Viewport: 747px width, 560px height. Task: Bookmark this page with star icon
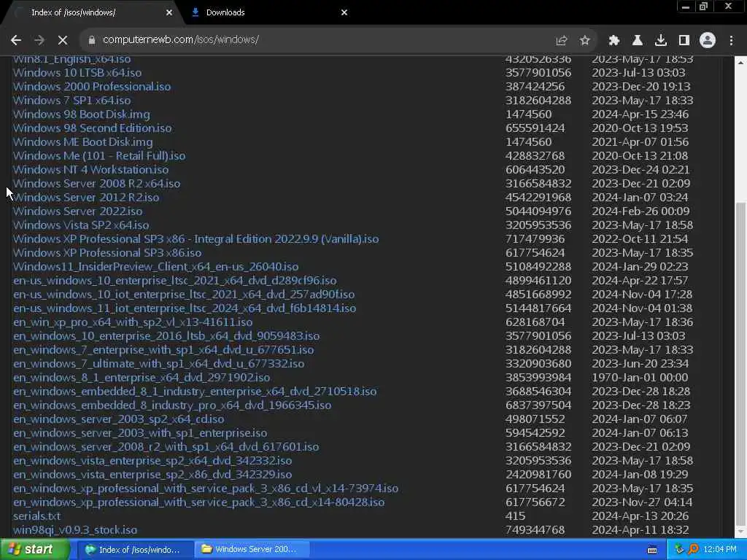pyautogui.click(x=584, y=41)
